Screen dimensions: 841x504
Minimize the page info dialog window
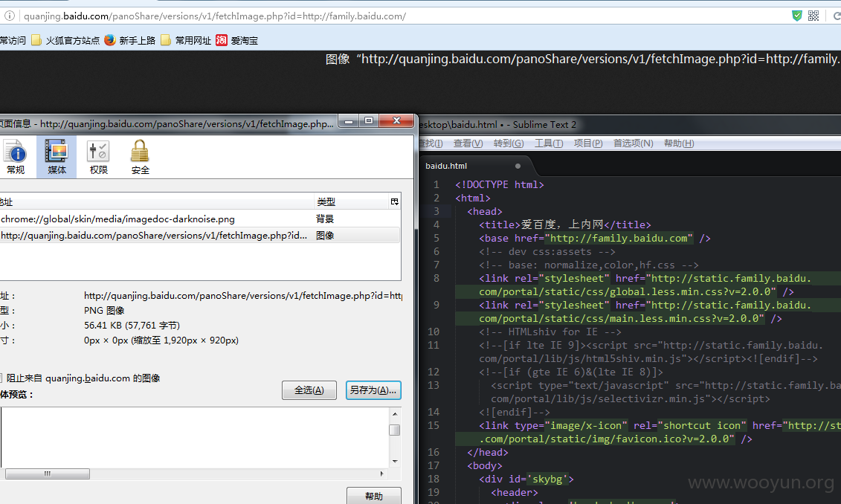(x=349, y=121)
